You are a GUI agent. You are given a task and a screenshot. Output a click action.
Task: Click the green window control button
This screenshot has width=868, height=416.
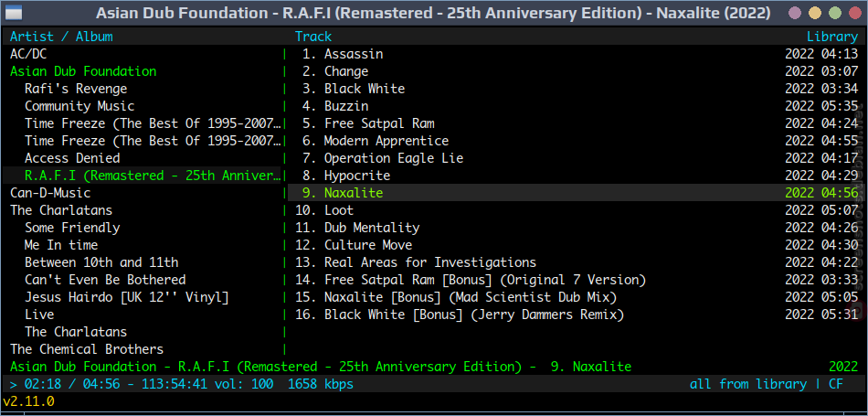pyautogui.click(x=835, y=13)
